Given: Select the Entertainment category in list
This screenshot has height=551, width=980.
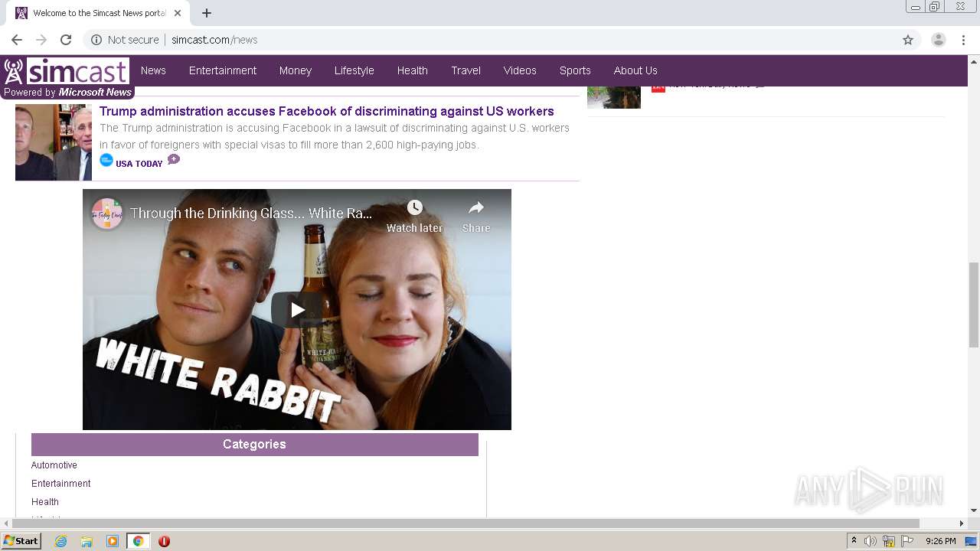Looking at the screenshot, I should tap(61, 484).
